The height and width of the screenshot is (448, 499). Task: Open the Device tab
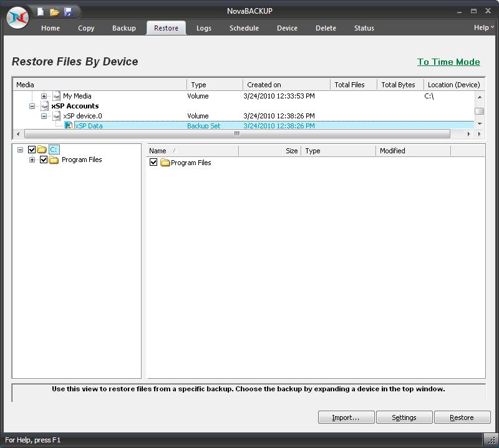click(x=287, y=28)
